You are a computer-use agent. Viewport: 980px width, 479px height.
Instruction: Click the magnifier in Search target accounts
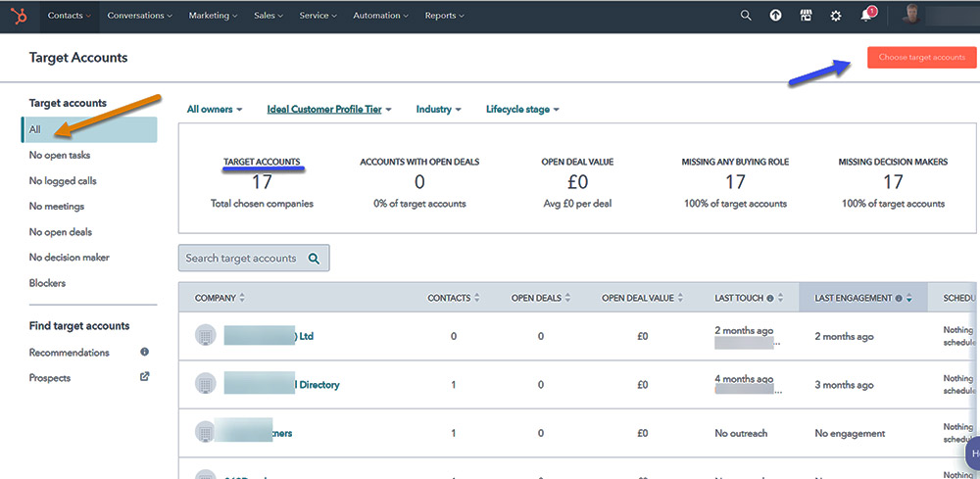tap(314, 258)
